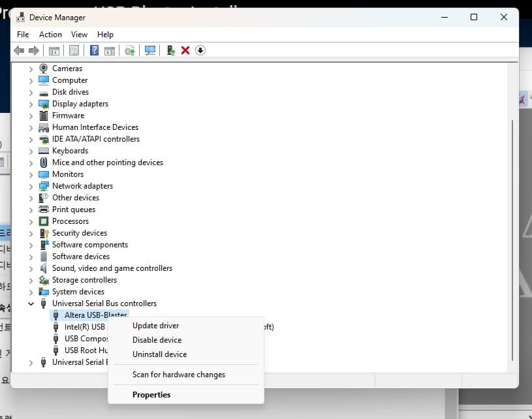
Task: Select the Monitors tree item
Action: pos(68,174)
